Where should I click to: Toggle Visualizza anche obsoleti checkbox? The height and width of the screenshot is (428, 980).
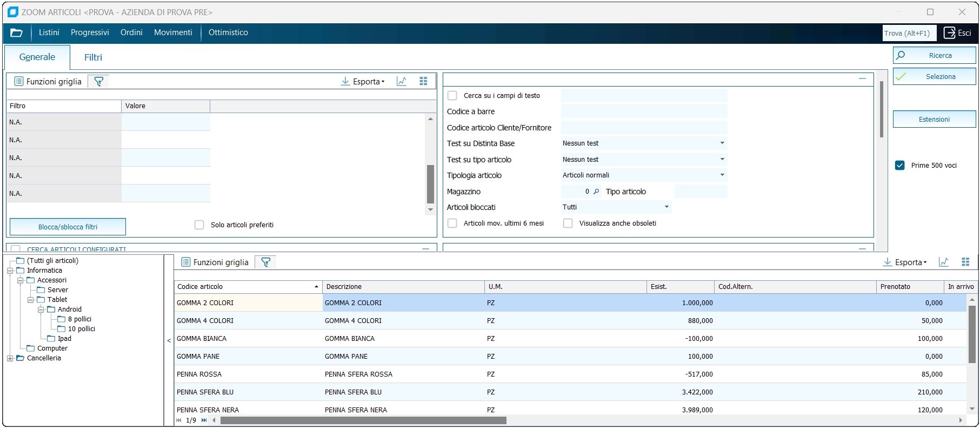[568, 223]
